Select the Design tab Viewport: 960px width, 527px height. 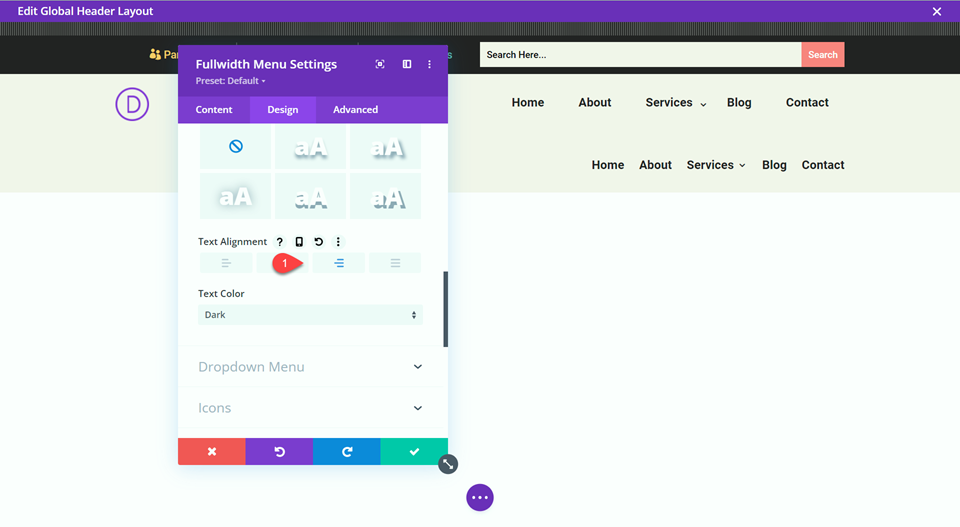pos(283,110)
